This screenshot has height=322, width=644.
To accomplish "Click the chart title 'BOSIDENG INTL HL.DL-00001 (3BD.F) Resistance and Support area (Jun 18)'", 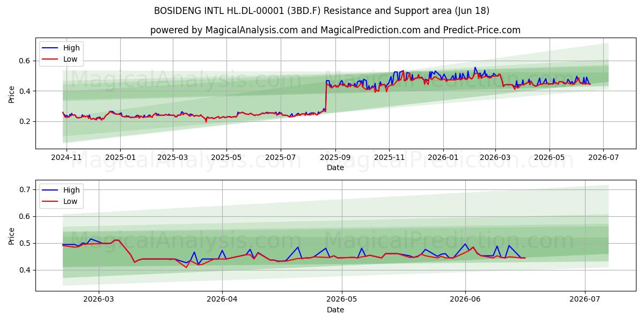I will coord(321,11).
